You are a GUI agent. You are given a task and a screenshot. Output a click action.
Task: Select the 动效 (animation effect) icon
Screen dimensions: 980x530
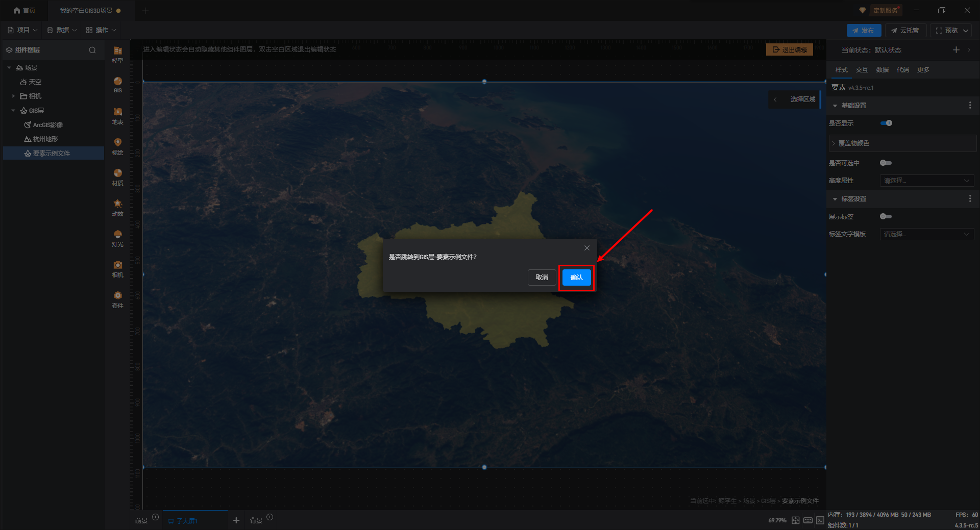click(117, 207)
